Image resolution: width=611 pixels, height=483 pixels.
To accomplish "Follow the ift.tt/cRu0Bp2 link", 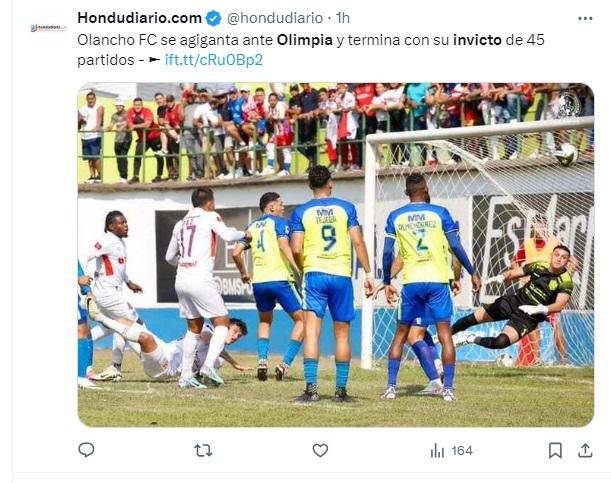I will click(x=214, y=60).
